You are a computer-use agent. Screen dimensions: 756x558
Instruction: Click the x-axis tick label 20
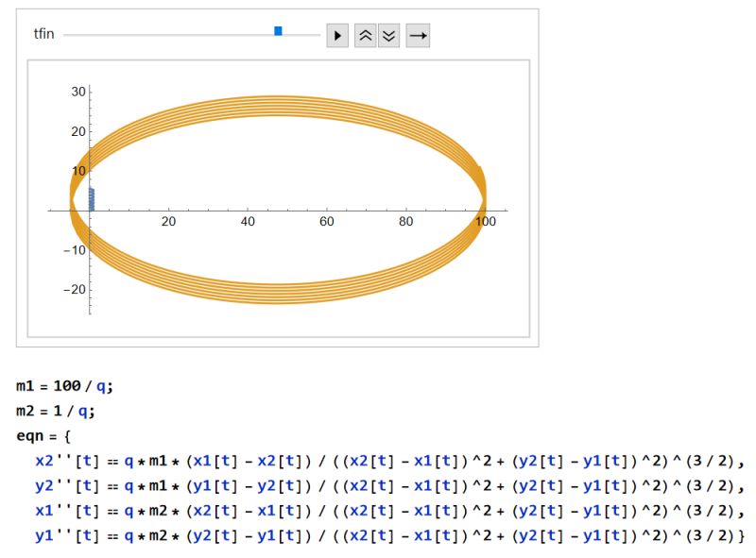168,222
